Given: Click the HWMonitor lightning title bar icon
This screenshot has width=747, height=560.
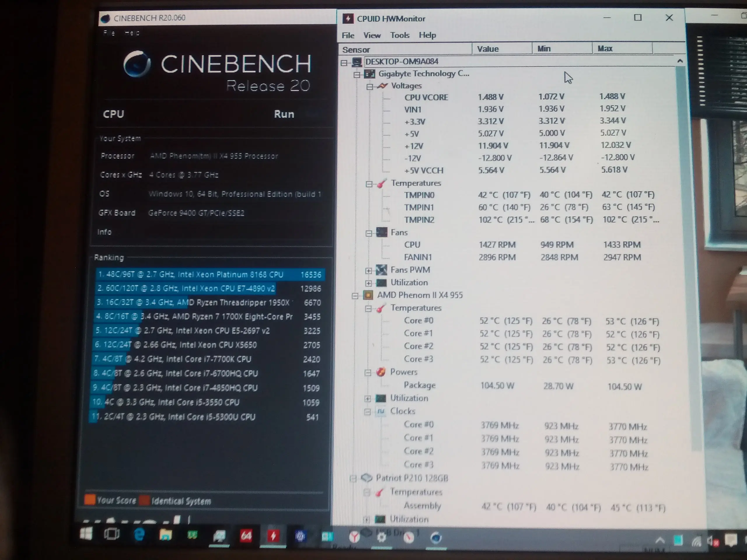Looking at the screenshot, I should [348, 19].
